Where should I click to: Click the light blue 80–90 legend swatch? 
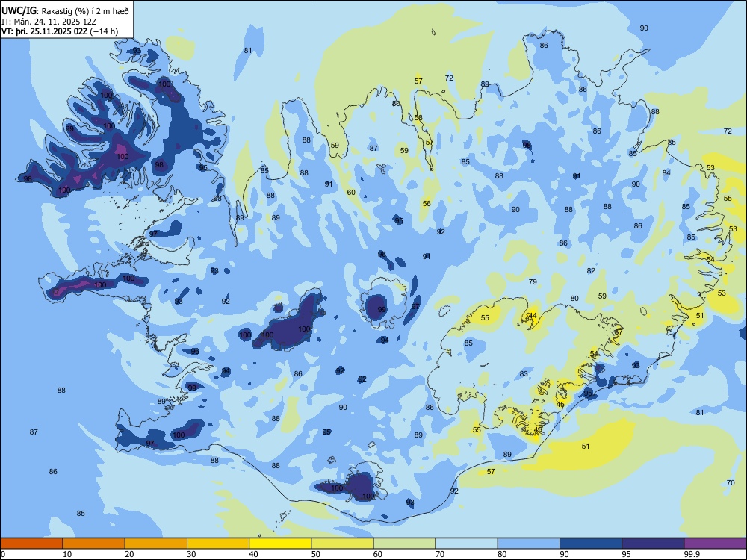529,544
